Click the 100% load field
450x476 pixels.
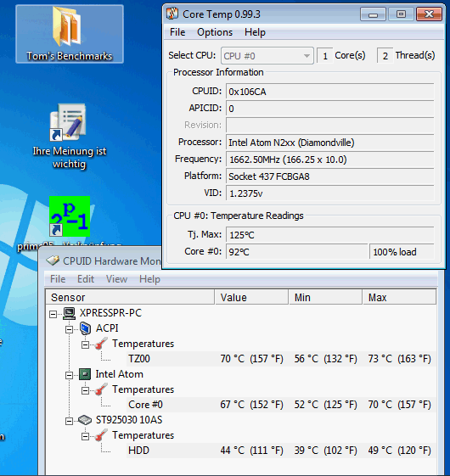[402, 252]
